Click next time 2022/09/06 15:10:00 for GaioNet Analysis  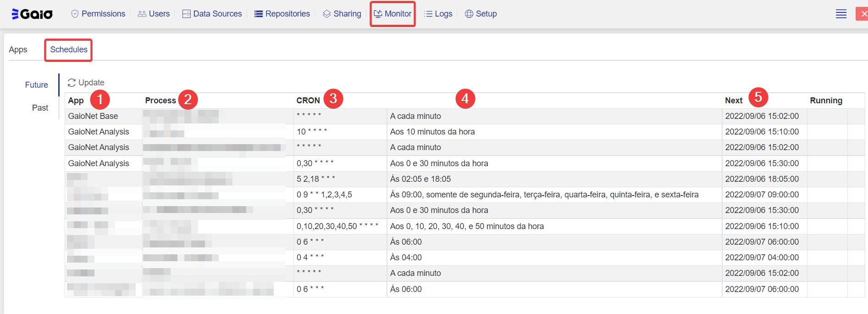tap(762, 132)
